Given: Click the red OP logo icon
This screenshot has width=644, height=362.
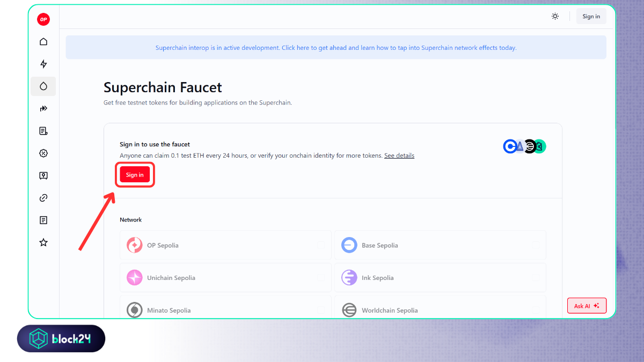Looking at the screenshot, I should (43, 19).
